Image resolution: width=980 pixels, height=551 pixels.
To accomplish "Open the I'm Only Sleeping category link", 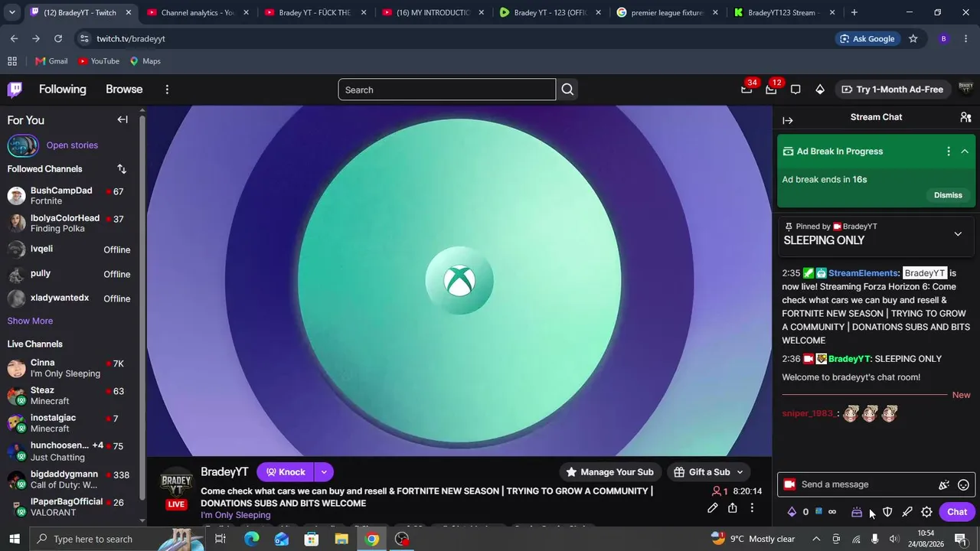I will pyautogui.click(x=236, y=515).
